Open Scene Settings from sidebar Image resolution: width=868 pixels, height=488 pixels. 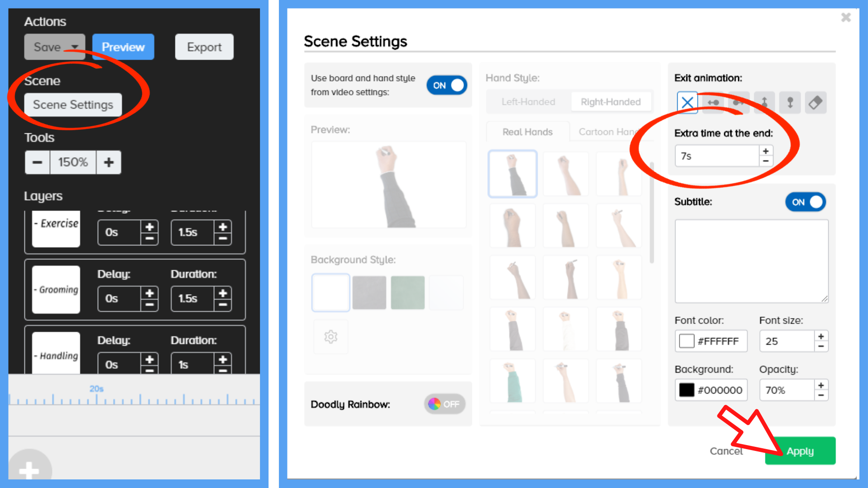pos(73,105)
